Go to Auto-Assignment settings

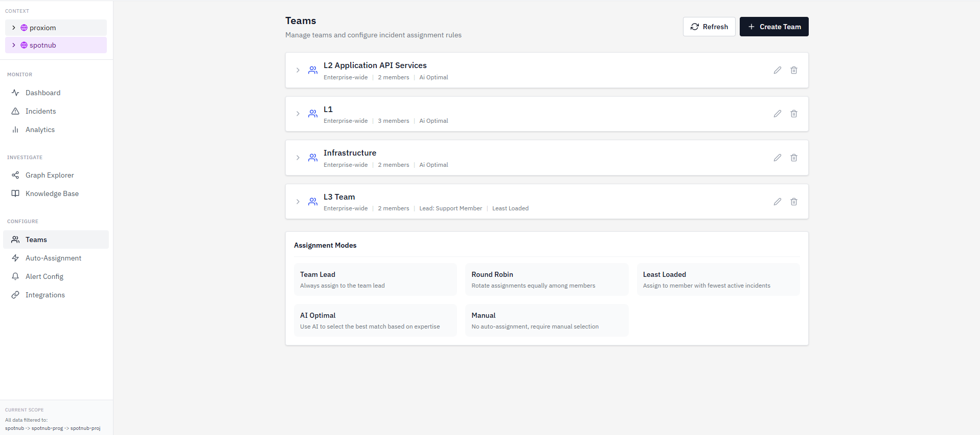click(x=53, y=258)
